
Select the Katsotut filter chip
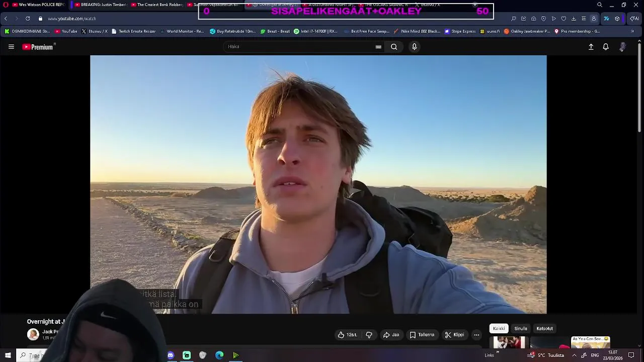point(544,328)
